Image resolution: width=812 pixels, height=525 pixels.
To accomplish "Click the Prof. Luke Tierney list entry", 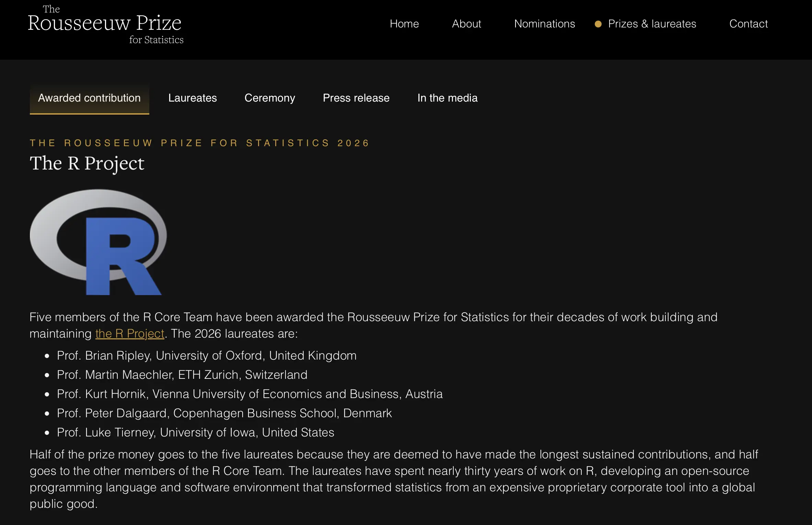I will pos(196,433).
